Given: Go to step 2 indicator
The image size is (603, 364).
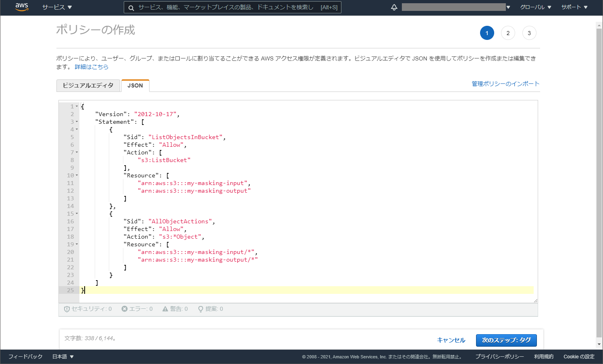Looking at the screenshot, I should 508,33.
